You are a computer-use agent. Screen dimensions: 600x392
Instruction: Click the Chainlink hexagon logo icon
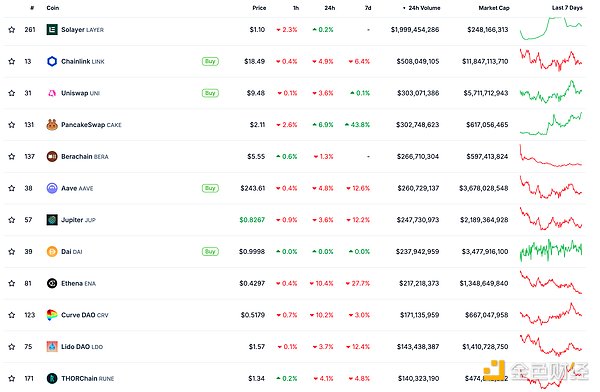52,61
